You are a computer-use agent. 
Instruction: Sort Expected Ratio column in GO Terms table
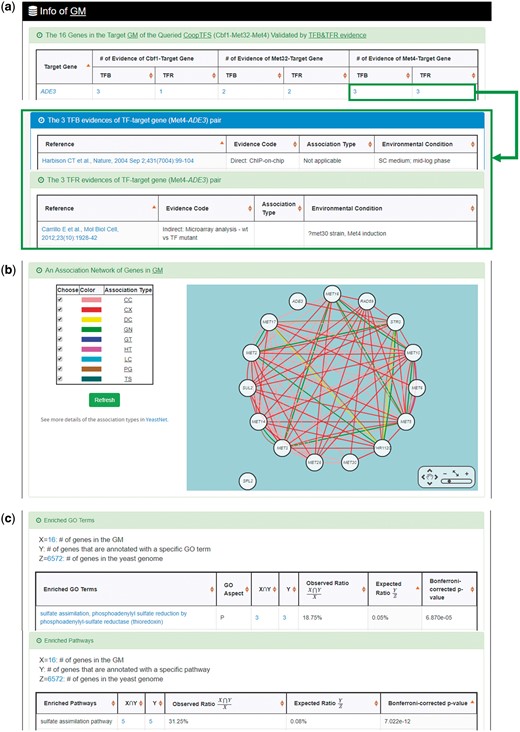pyautogui.click(x=416, y=590)
